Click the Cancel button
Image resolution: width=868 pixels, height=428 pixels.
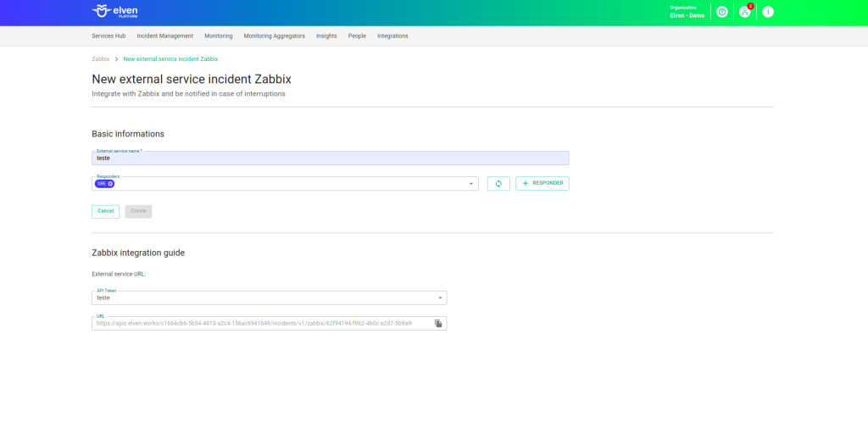[x=105, y=211]
